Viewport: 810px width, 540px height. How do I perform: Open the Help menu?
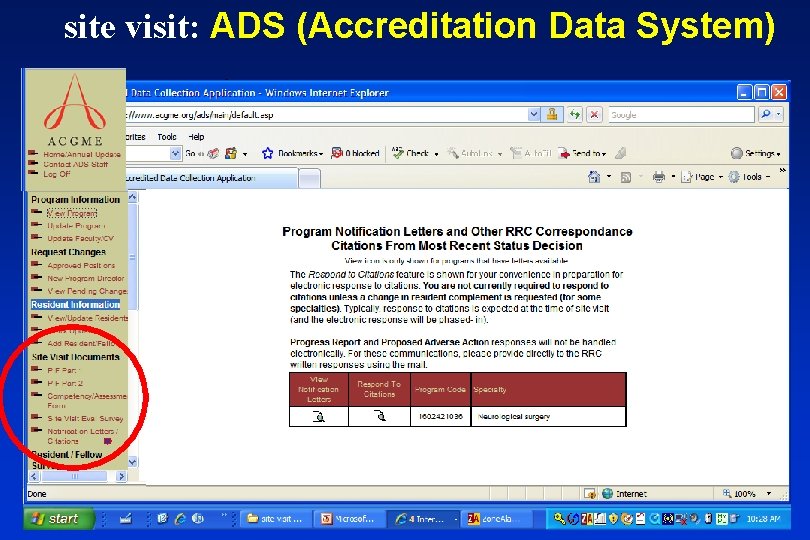click(196, 137)
